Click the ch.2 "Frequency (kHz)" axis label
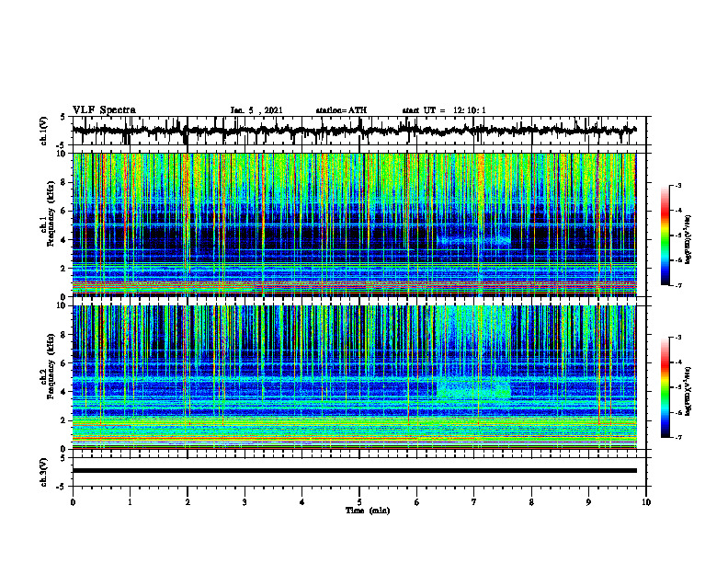The height and width of the screenshot is (563, 728). pyautogui.click(x=51, y=366)
